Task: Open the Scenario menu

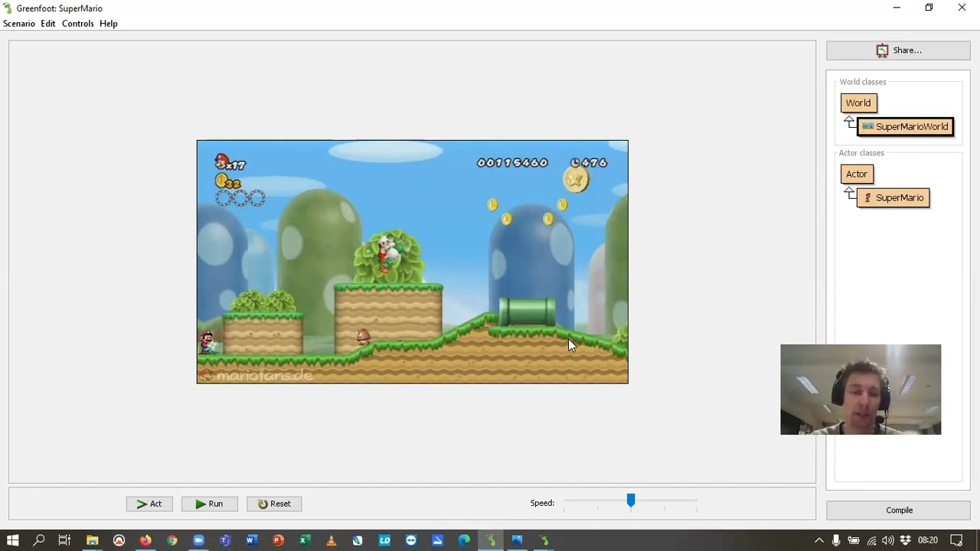Action: [19, 24]
